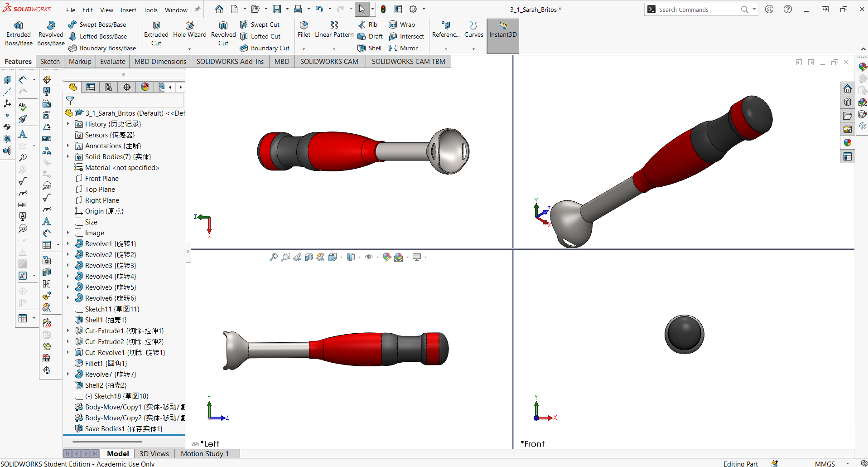Select Save Bodies1 in the tree
Image resolution: width=868 pixels, height=467 pixels.
pos(119,428)
